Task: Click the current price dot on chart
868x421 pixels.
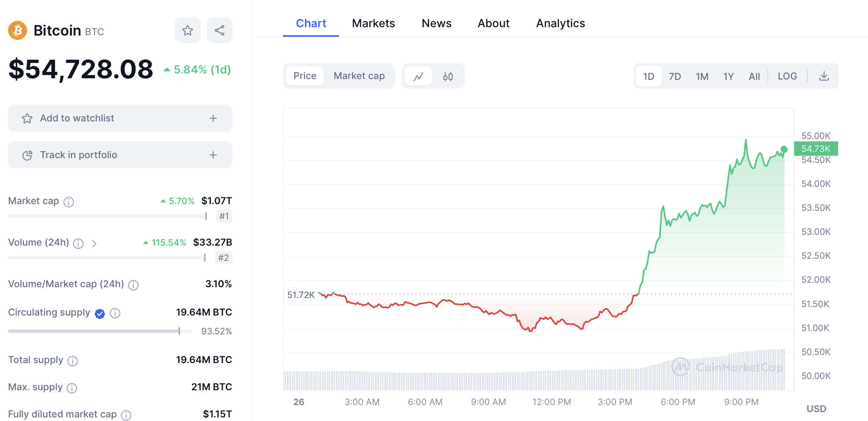Action: coord(784,149)
